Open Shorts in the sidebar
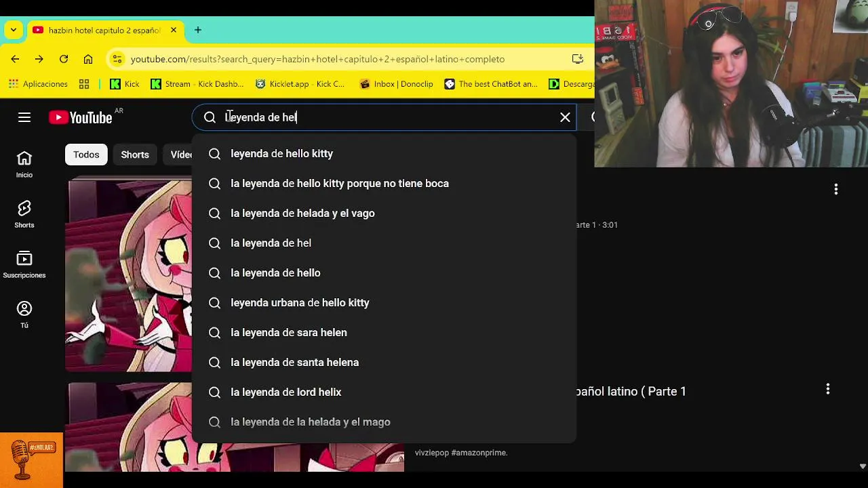 24,215
